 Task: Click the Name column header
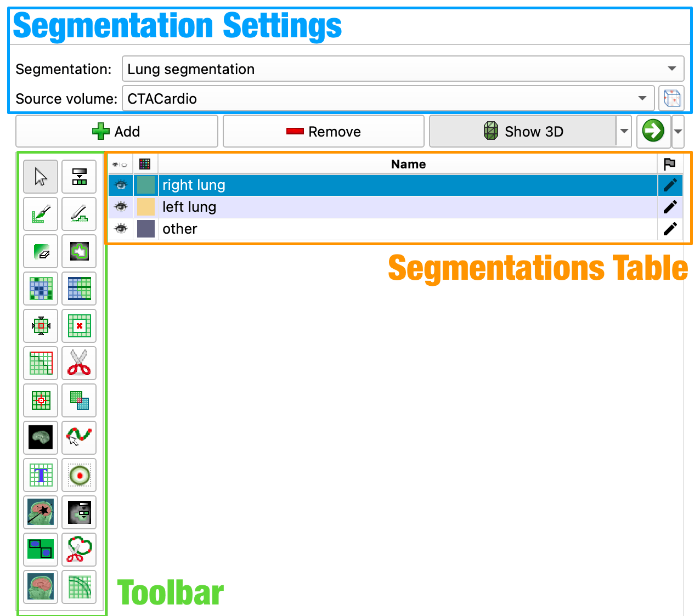(408, 164)
